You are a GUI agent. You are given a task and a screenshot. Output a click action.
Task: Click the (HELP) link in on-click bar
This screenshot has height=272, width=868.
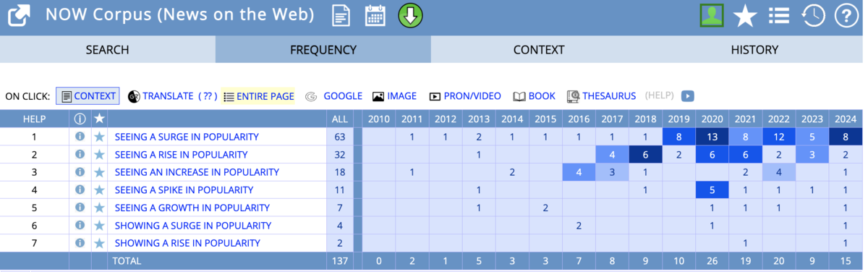(659, 96)
